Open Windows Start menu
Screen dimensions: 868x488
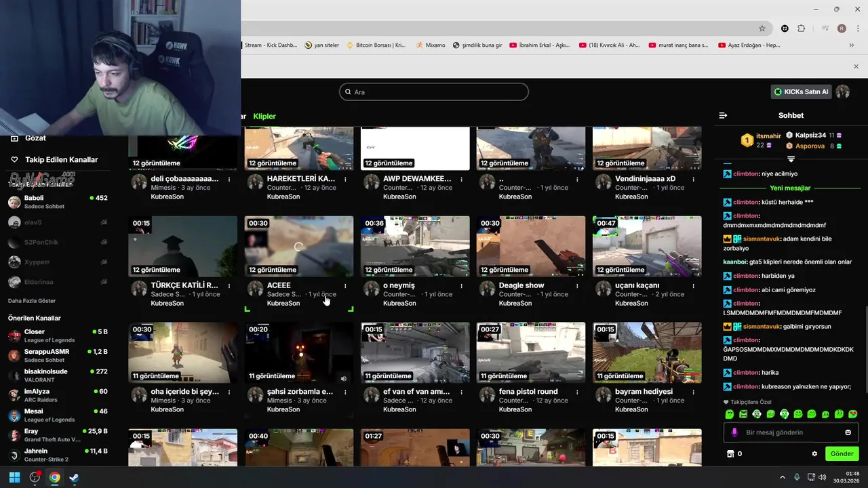point(15,477)
